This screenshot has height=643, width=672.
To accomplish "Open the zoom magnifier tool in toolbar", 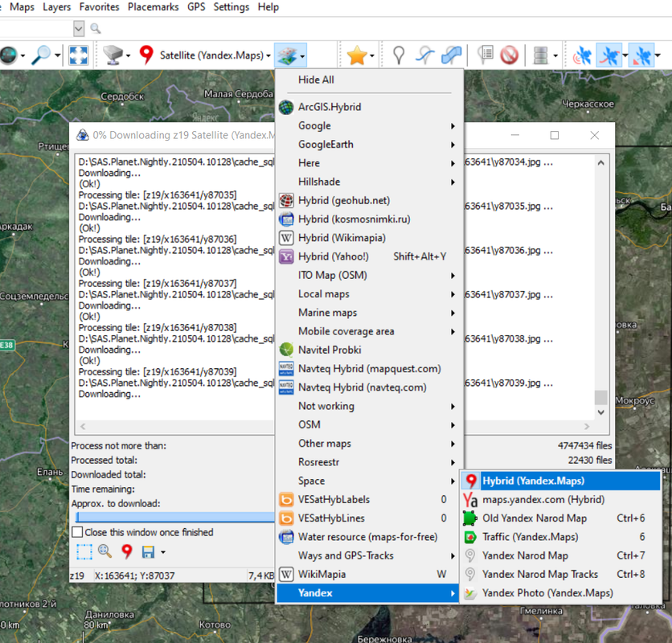I will point(42,55).
